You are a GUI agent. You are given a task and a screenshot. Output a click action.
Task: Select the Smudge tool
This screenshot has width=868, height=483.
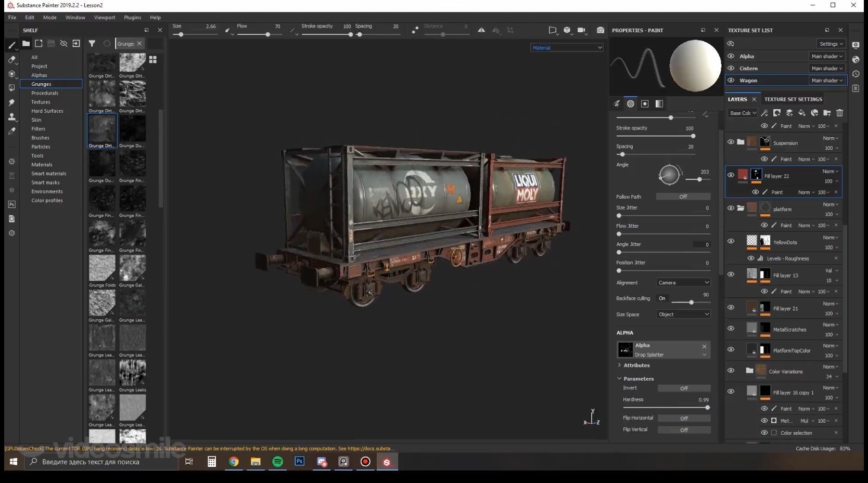coord(12,102)
